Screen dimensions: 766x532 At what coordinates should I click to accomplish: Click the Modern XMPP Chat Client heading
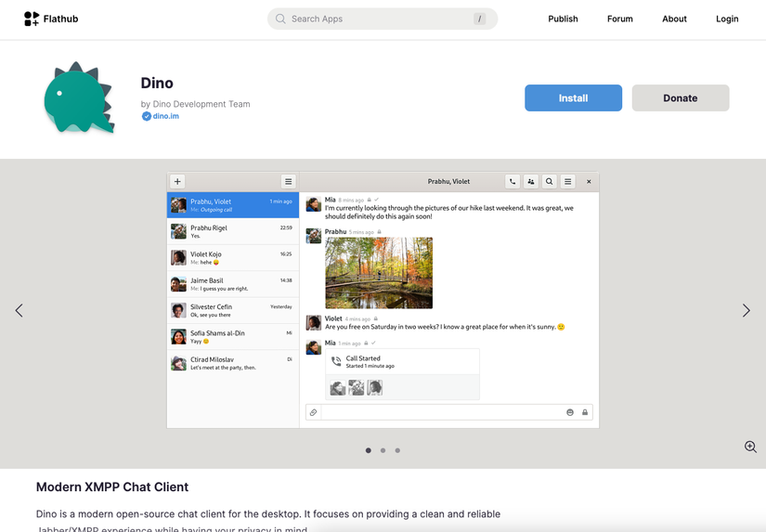coord(112,487)
